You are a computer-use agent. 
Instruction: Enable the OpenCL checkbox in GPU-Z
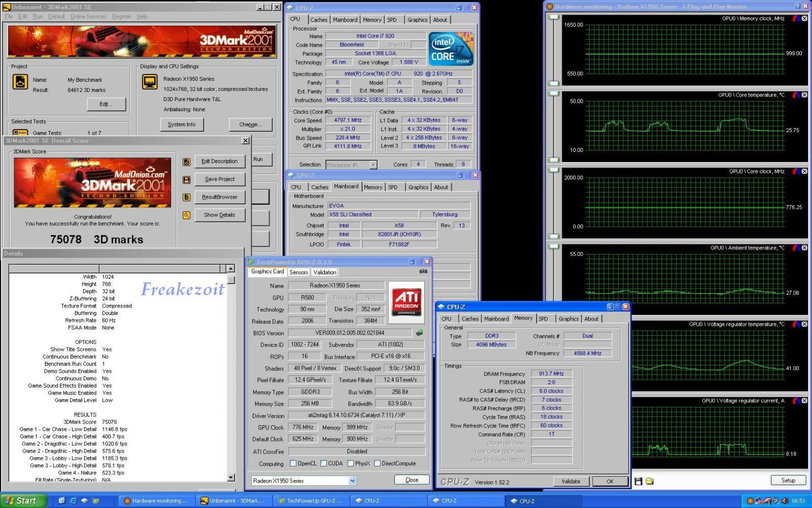(293, 463)
